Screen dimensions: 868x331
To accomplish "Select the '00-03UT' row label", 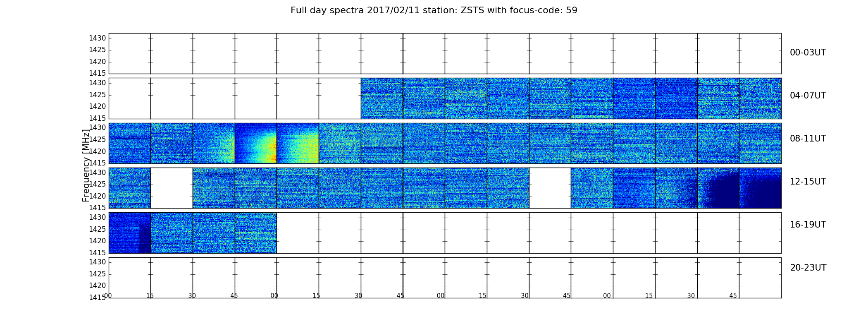I will coord(808,53).
